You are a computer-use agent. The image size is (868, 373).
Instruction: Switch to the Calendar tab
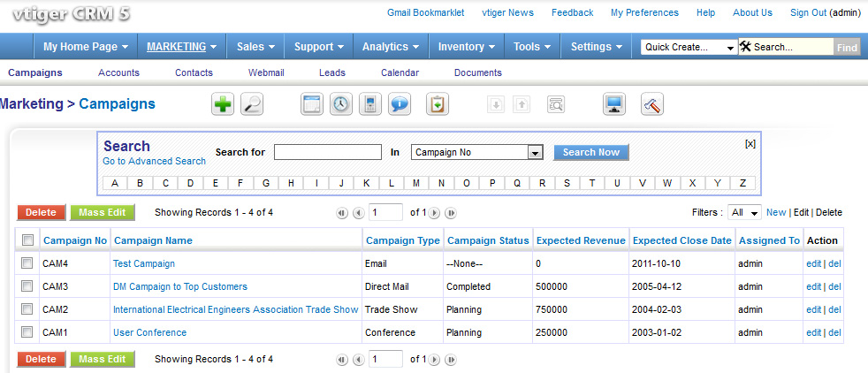(400, 72)
